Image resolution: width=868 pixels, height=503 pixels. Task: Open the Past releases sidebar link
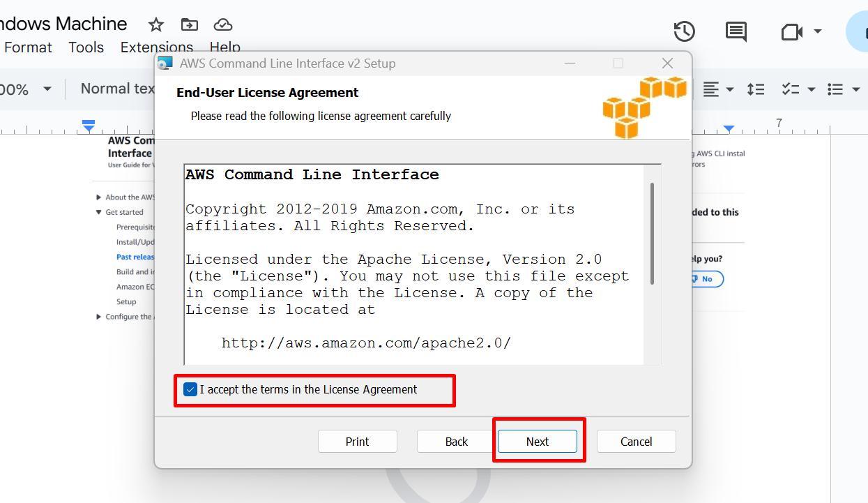click(x=135, y=257)
